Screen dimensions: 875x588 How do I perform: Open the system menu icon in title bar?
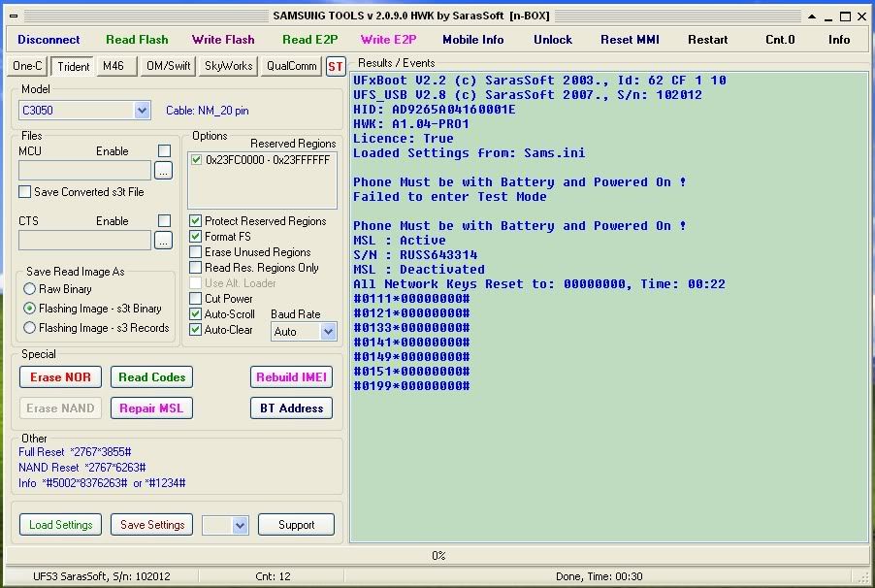(x=14, y=16)
